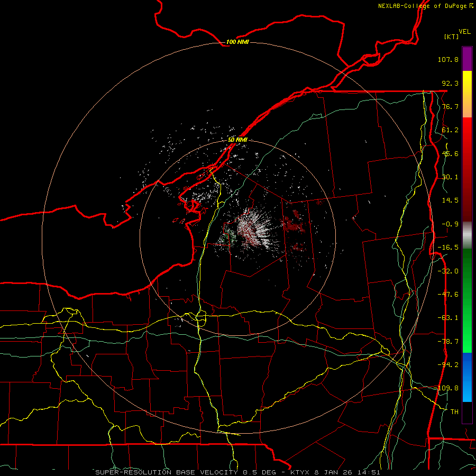Click the 100 NMI range ring label

pyautogui.click(x=237, y=42)
